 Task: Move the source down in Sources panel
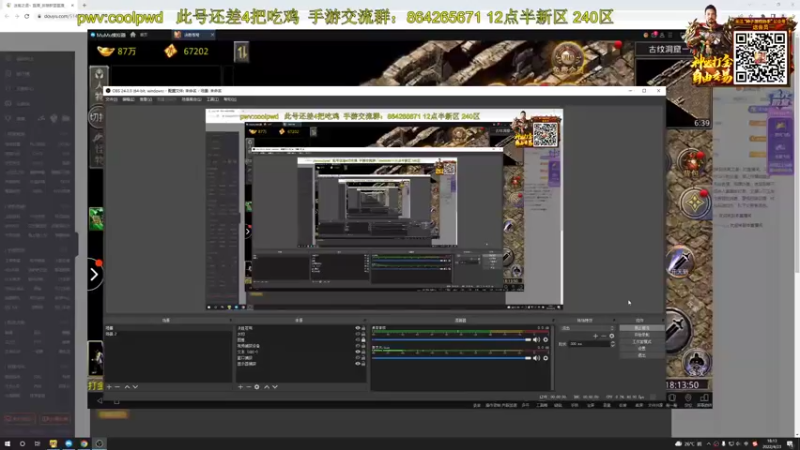[x=275, y=387]
